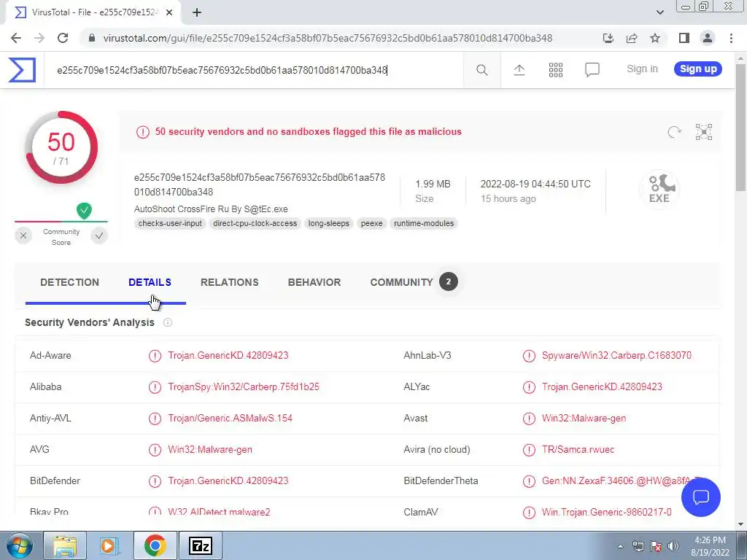Click the file name AutoShoot CrossFire text
The image size is (747, 560).
pyautogui.click(x=211, y=209)
